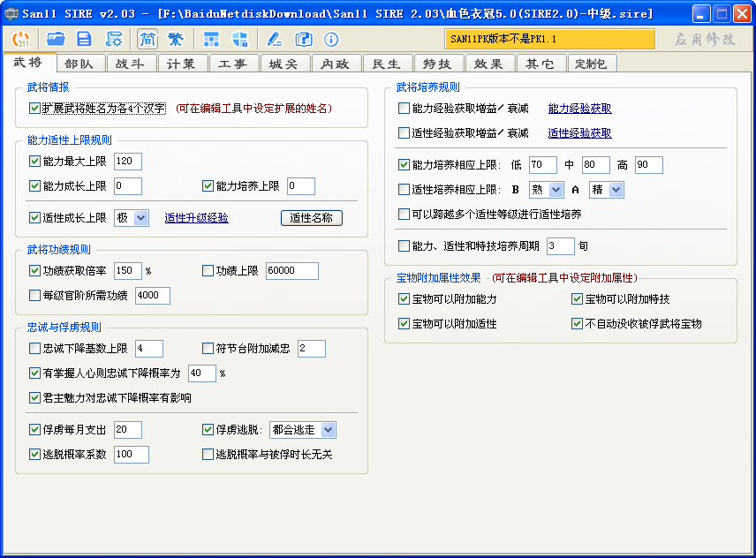The height and width of the screenshot is (558, 756).
Task: Switch to Simplified Chinese (简) icon
Action: [147, 39]
